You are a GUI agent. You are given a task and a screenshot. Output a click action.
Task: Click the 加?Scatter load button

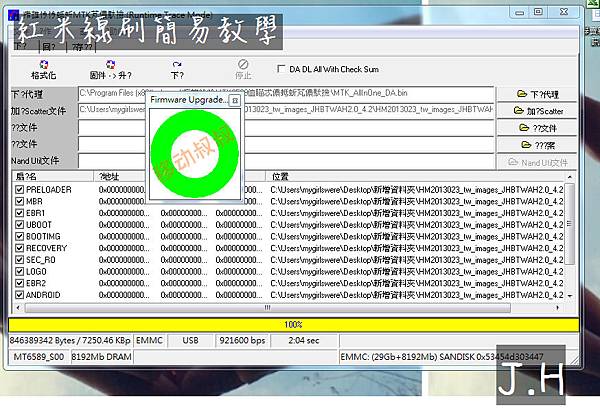pos(537,111)
